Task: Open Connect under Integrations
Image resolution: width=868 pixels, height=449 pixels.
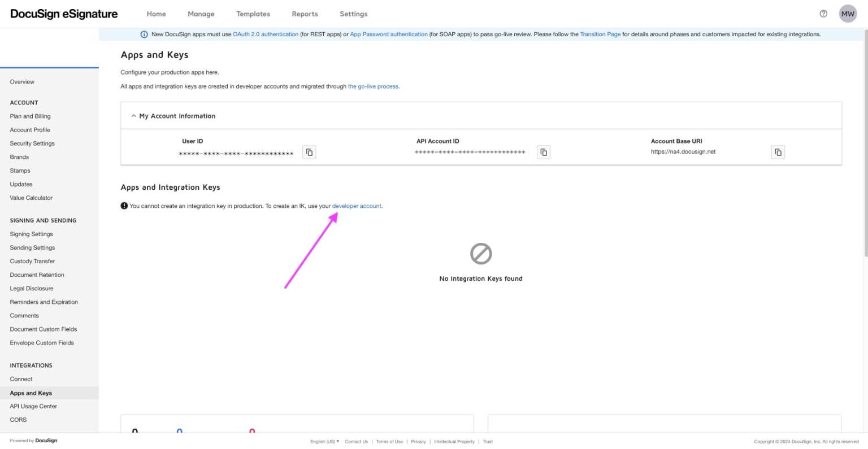Action: click(21, 379)
